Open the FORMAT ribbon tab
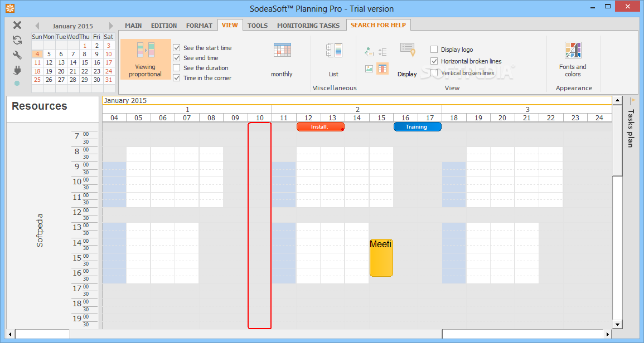The width and height of the screenshot is (644, 343). tap(199, 26)
